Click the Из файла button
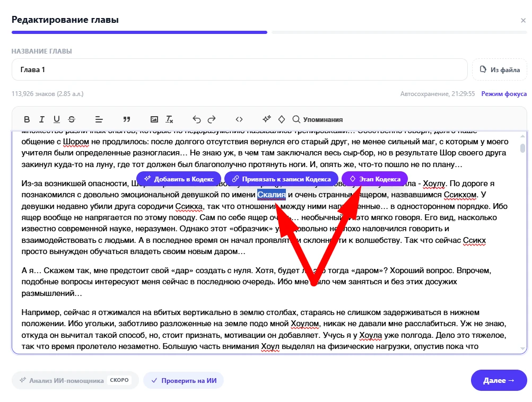This screenshot has height=402, width=532. tap(500, 69)
